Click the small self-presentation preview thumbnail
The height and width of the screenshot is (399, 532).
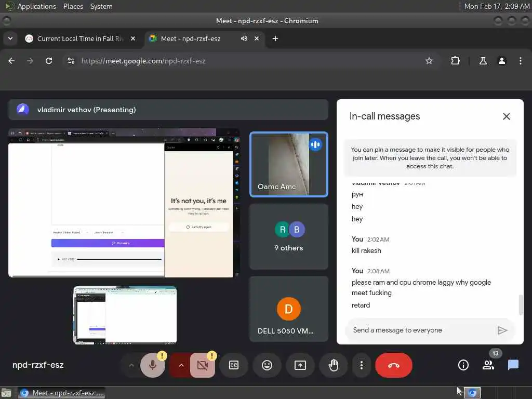click(125, 315)
